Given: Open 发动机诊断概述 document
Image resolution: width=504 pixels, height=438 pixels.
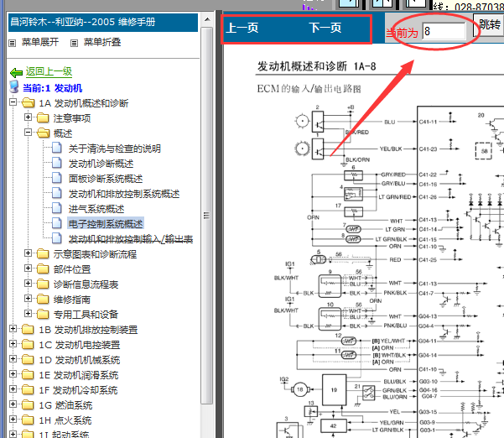Looking at the screenshot, I should click(x=101, y=164).
